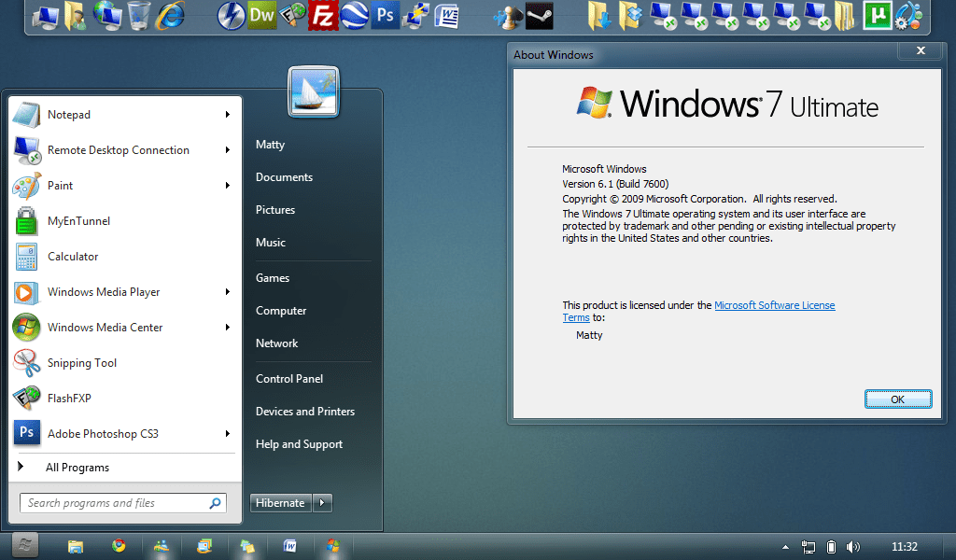Show hidden system tray icons

tap(785, 547)
